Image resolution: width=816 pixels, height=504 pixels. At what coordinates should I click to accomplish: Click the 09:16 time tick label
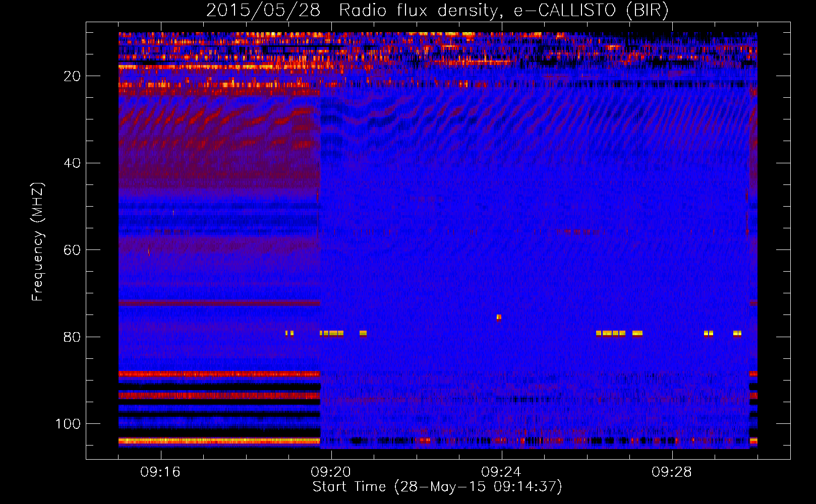(x=160, y=472)
